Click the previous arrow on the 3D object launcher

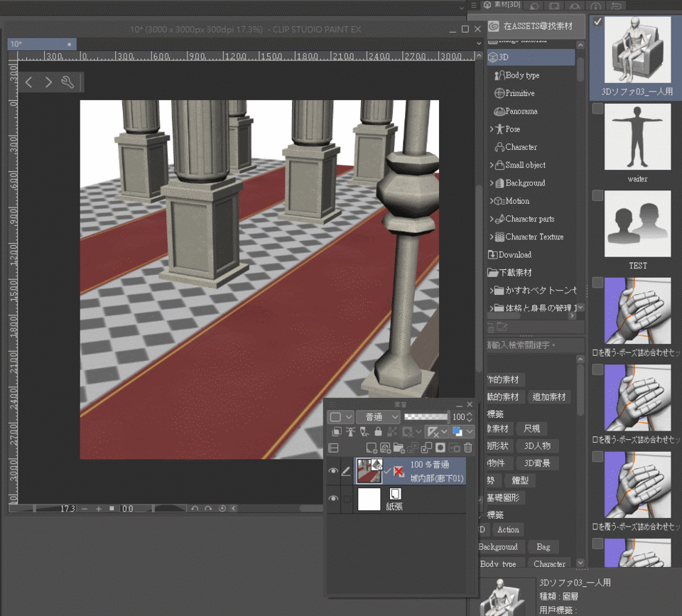point(29,82)
